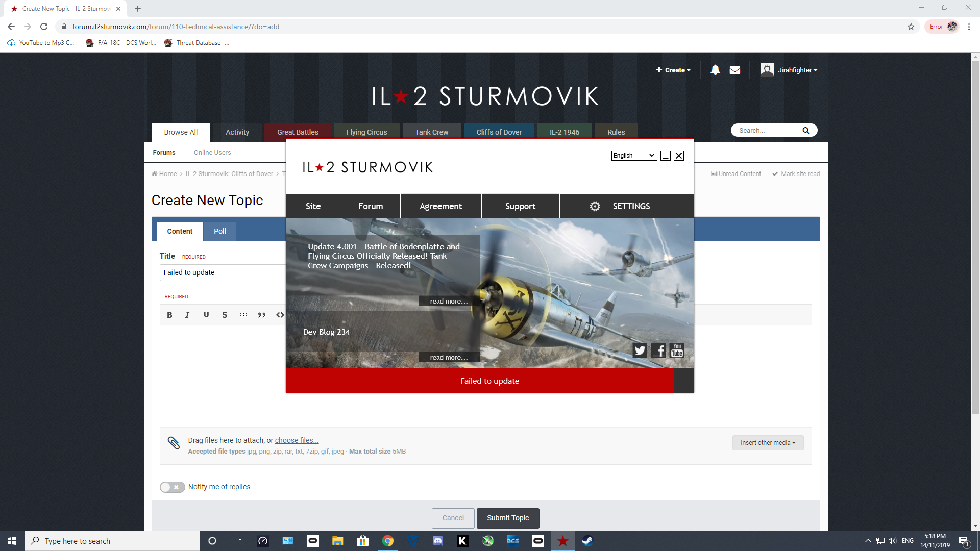Image resolution: width=980 pixels, height=551 pixels.
Task: Open the Activity tab
Action: 237,132
